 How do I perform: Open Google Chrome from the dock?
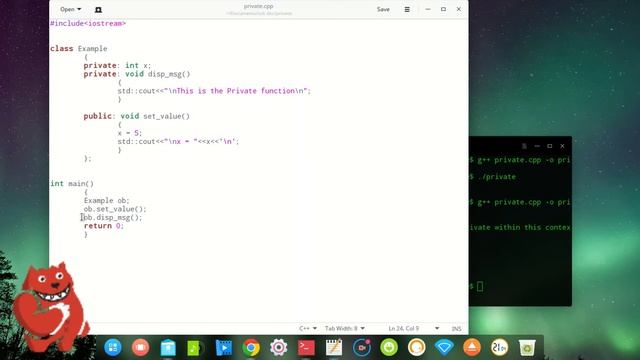251,348
